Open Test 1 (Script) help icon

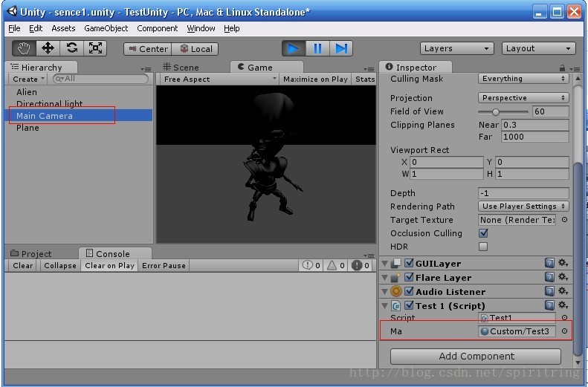pos(549,305)
